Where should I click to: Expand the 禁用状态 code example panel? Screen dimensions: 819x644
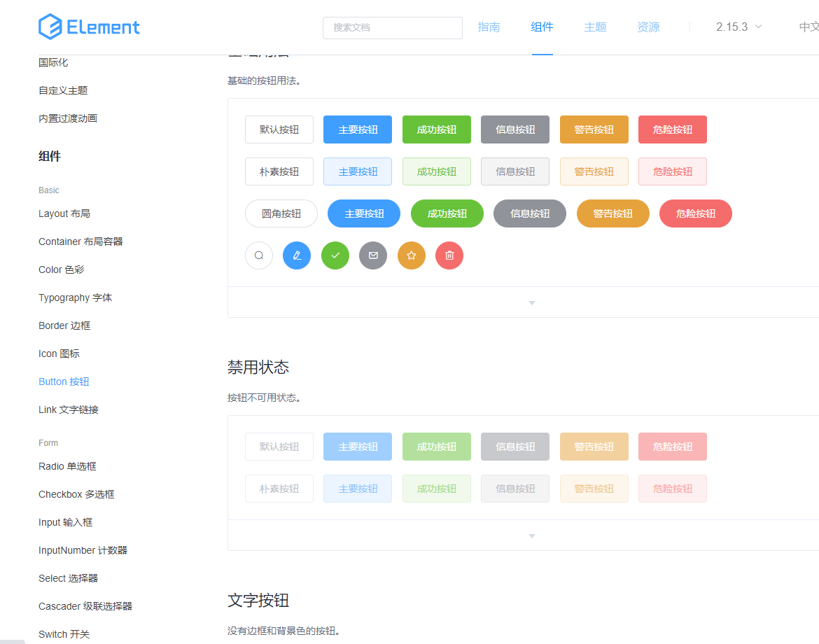coord(531,535)
